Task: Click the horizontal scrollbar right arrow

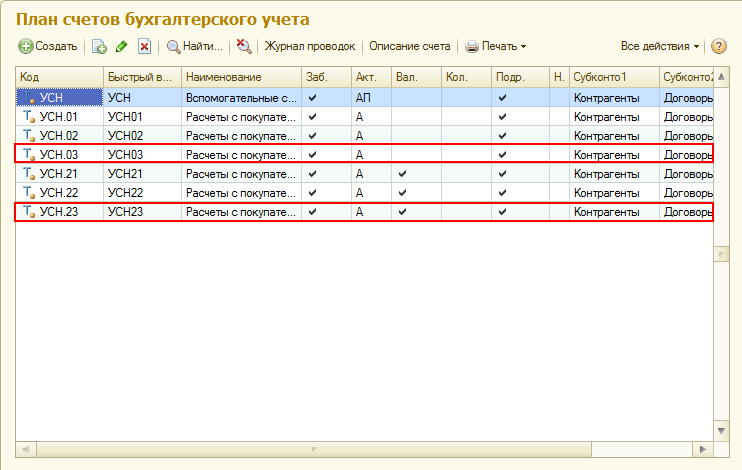Action: (703, 449)
